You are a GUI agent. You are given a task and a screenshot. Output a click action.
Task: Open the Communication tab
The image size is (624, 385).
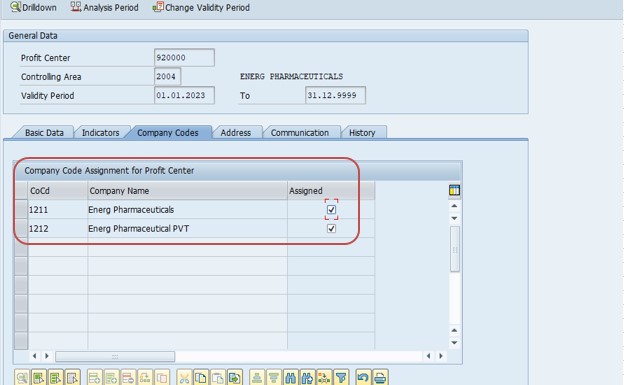click(x=300, y=133)
